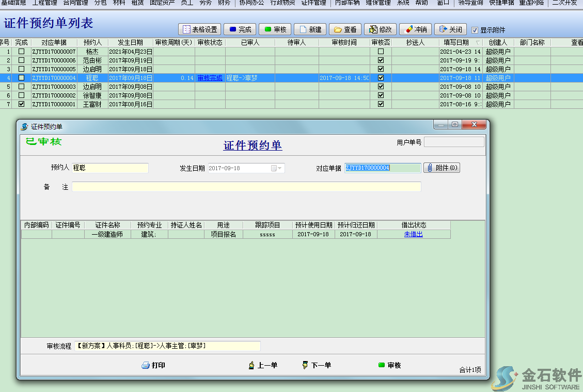Screen dimensions: 583x392
Task: Go to next record with 下一单
Action: click(x=317, y=365)
